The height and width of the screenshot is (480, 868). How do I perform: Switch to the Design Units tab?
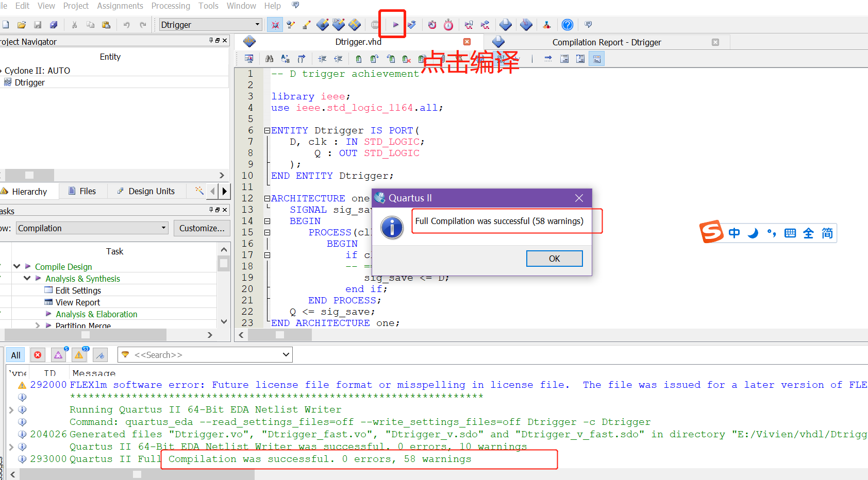(146, 191)
